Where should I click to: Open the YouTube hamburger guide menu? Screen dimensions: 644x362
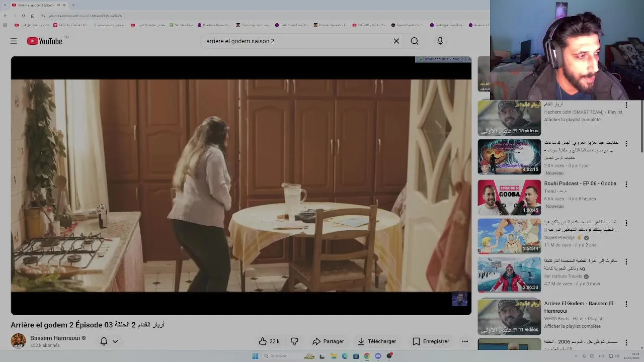pyautogui.click(x=14, y=41)
